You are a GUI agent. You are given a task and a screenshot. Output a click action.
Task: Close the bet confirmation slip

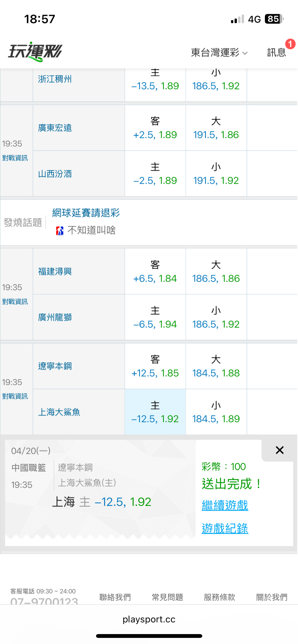[280, 450]
